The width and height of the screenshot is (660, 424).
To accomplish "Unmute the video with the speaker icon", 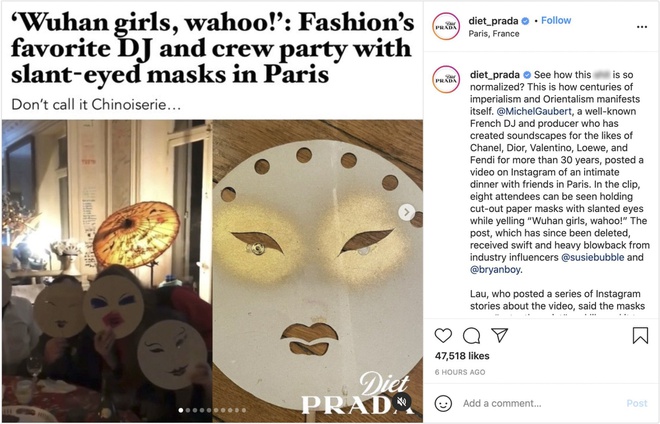I will tap(402, 402).
